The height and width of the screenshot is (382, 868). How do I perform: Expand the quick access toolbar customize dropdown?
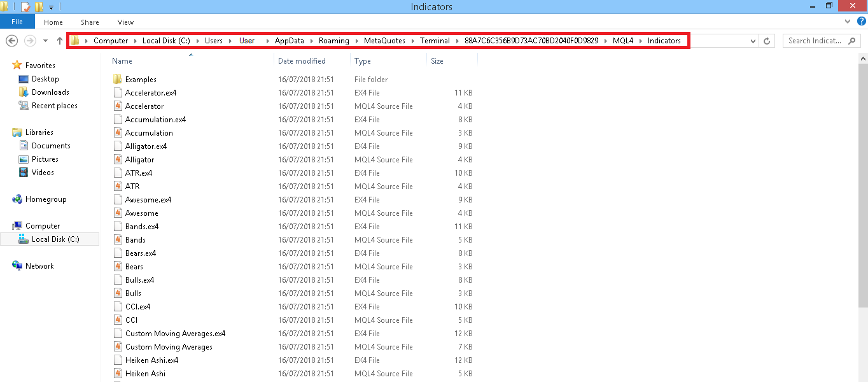tap(51, 7)
